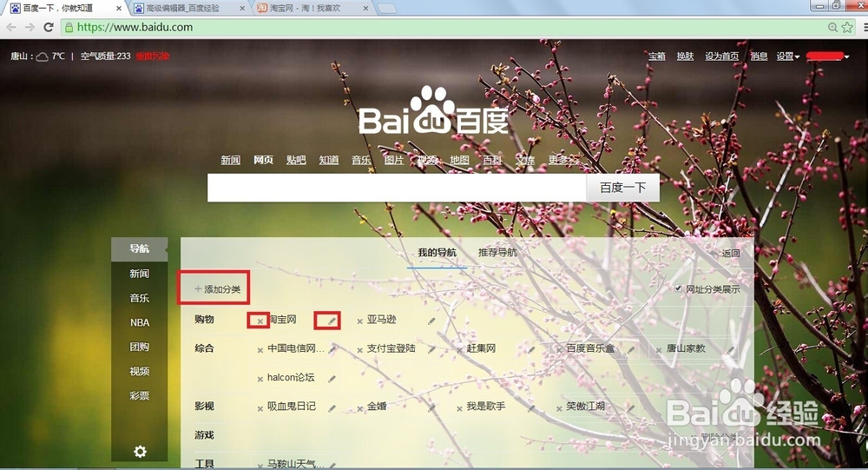Edit the 亚马逊 entry pencil icon
Image resolution: width=868 pixels, height=470 pixels.
pyautogui.click(x=431, y=321)
